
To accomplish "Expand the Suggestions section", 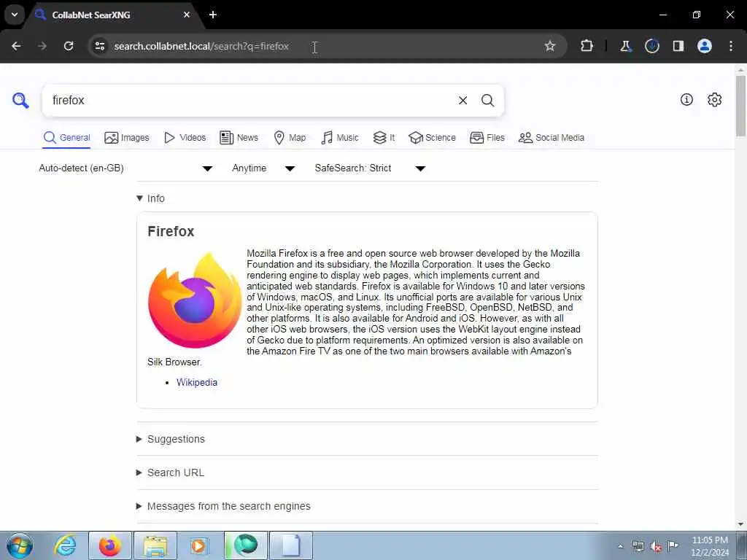I will tap(171, 439).
